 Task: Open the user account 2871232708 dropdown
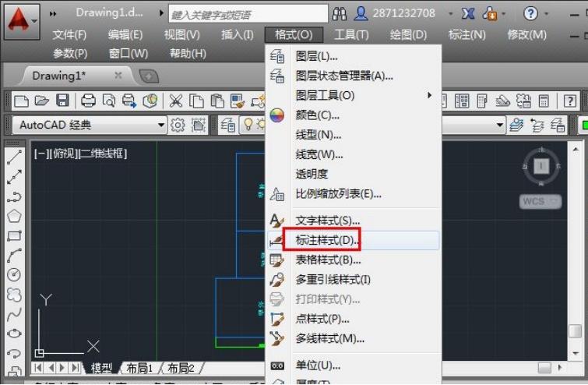(x=450, y=14)
